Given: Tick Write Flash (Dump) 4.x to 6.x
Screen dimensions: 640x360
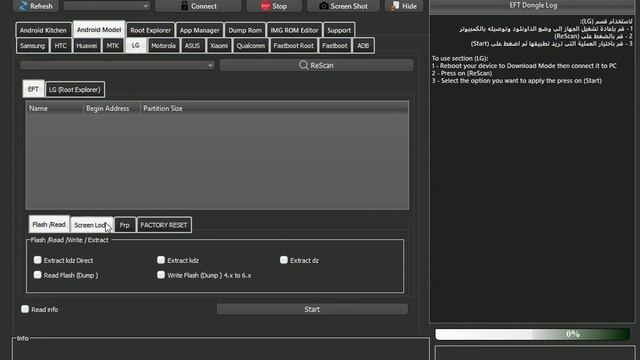Looking at the screenshot, I should (161, 275).
